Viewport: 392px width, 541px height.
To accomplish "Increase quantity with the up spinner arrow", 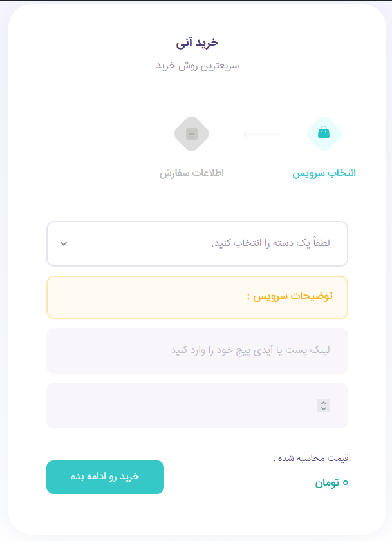I will click(324, 403).
